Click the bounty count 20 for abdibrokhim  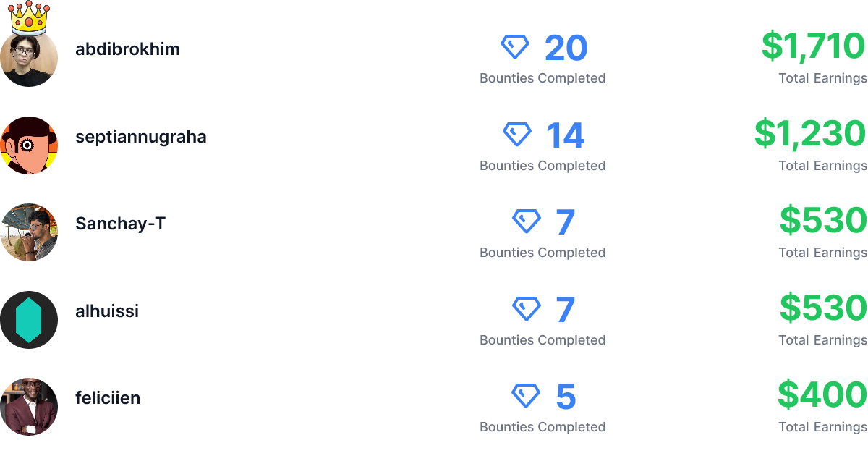(x=567, y=46)
